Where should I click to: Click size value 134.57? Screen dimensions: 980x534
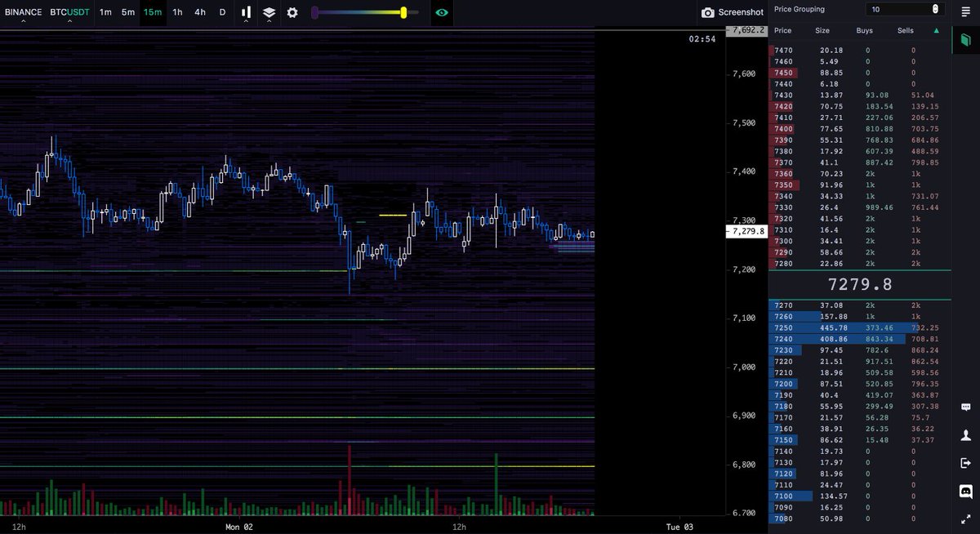[833, 496]
